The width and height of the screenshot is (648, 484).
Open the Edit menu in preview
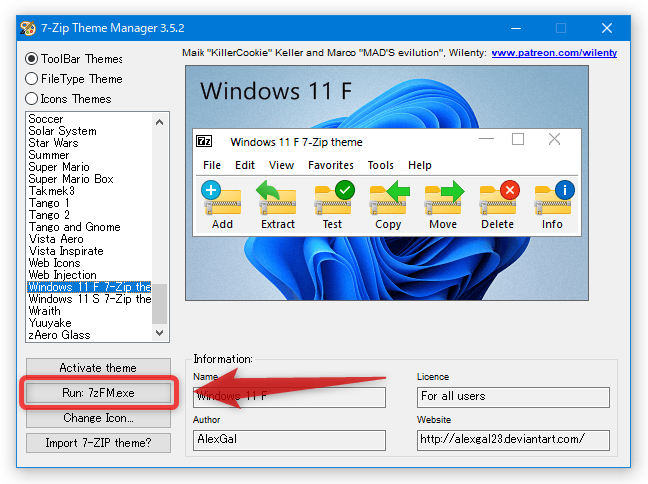click(x=245, y=165)
